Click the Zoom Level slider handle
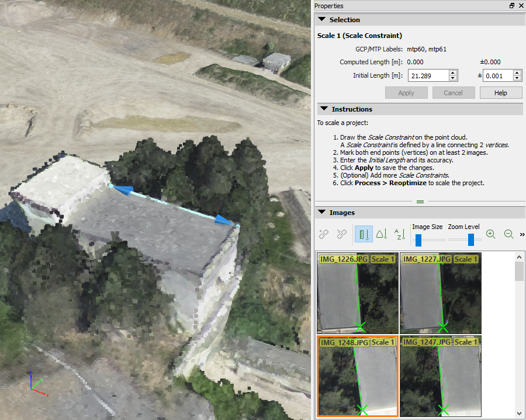This screenshot has width=526, height=420. [x=471, y=239]
